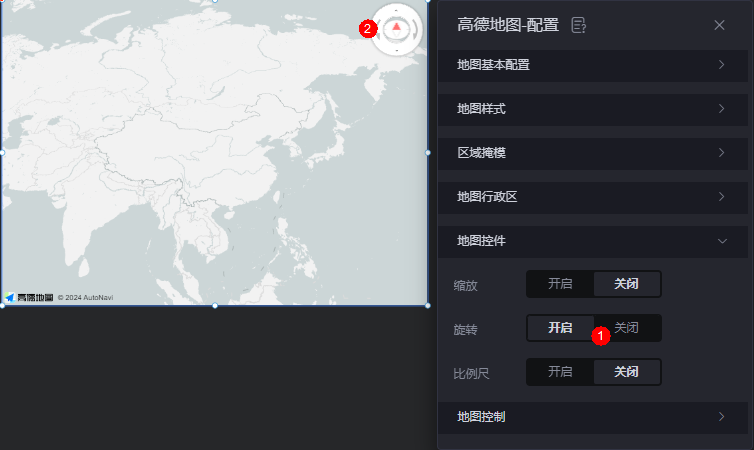Click the © 2024 AutoNavi copyright text
The image size is (754, 450).
tap(86, 298)
